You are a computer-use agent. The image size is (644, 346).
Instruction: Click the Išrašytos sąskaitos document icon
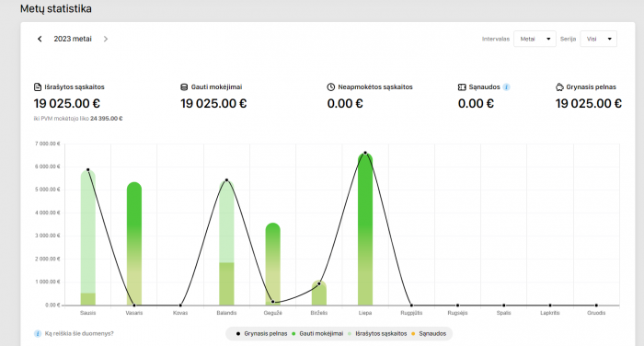click(38, 87)
